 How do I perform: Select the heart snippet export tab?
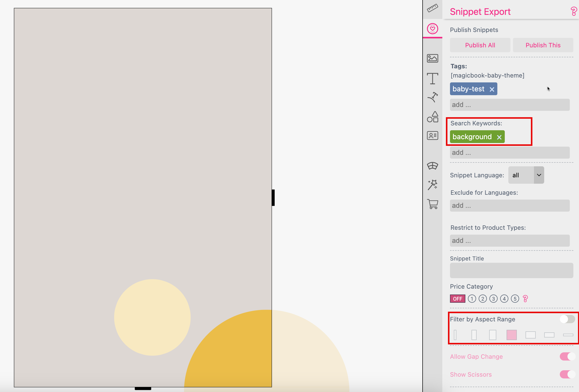432,28
